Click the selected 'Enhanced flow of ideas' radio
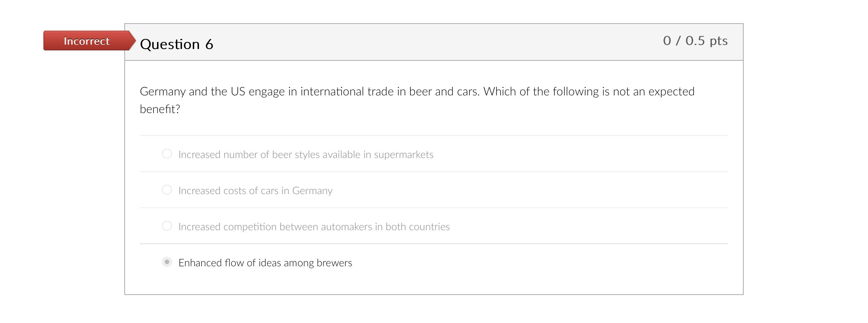The width and height of the screenshot is (868, 323). point(167,262)
